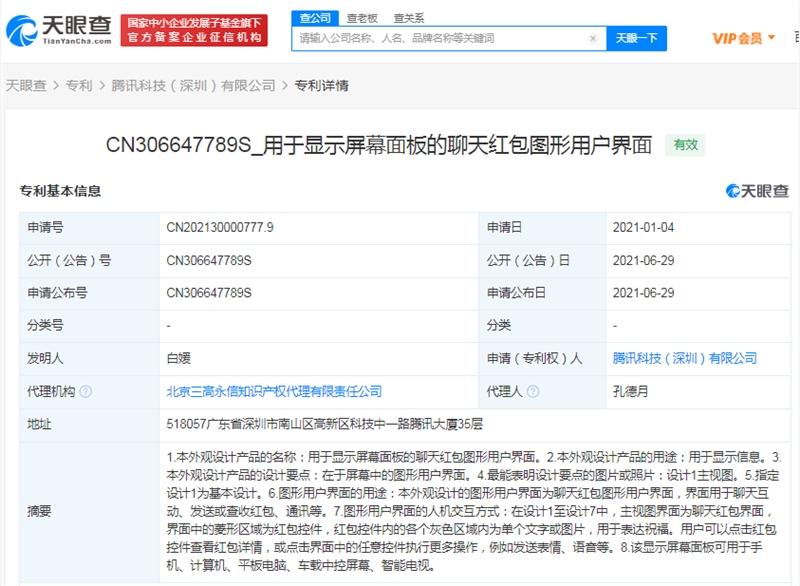Click the 分类号 row label
800x586 pixels.
point(45,325)
